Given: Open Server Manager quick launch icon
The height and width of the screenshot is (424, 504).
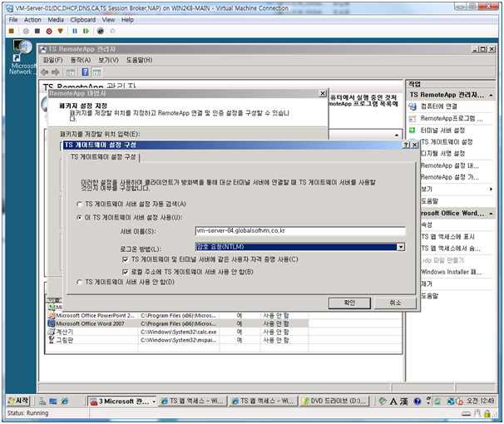Looking at the screenshot, I should tap(42, 401).
